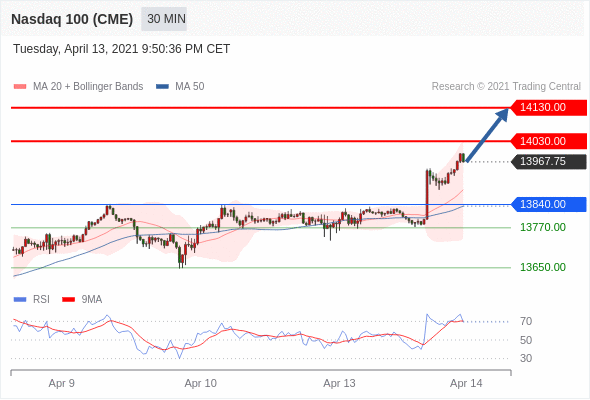The width and height of the screenshot is (590, 400).
Task: Click the Apr 13 date axis label
Action: click(339, 383)
